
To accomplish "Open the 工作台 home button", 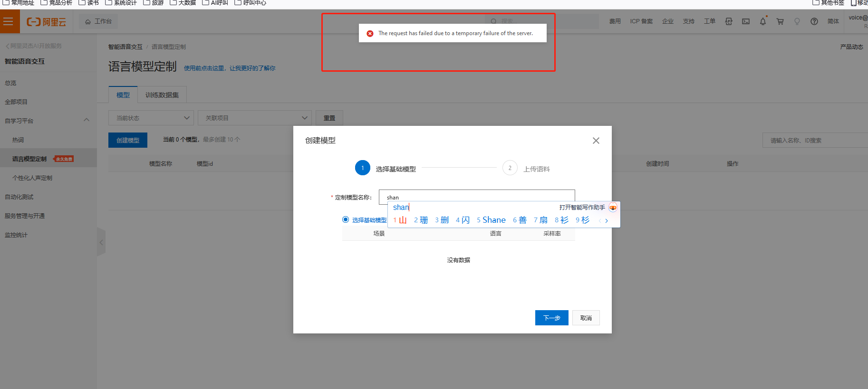I will [x=98, y=21].
